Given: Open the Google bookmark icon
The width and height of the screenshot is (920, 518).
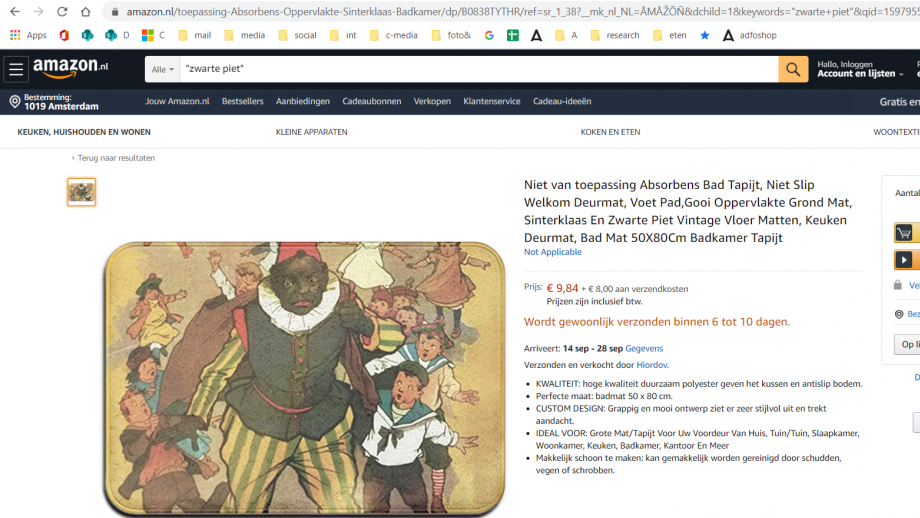Looking at the screenshot, I should (489, 35).
